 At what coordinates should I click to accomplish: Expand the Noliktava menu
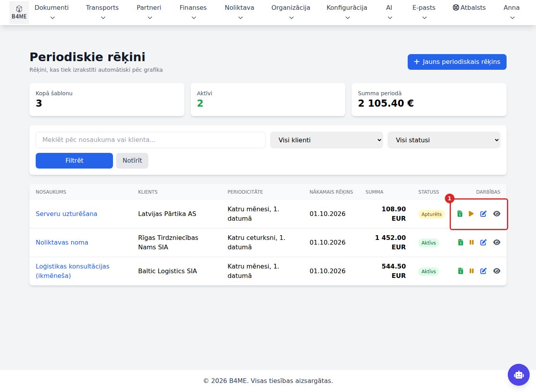coord(239,12)
